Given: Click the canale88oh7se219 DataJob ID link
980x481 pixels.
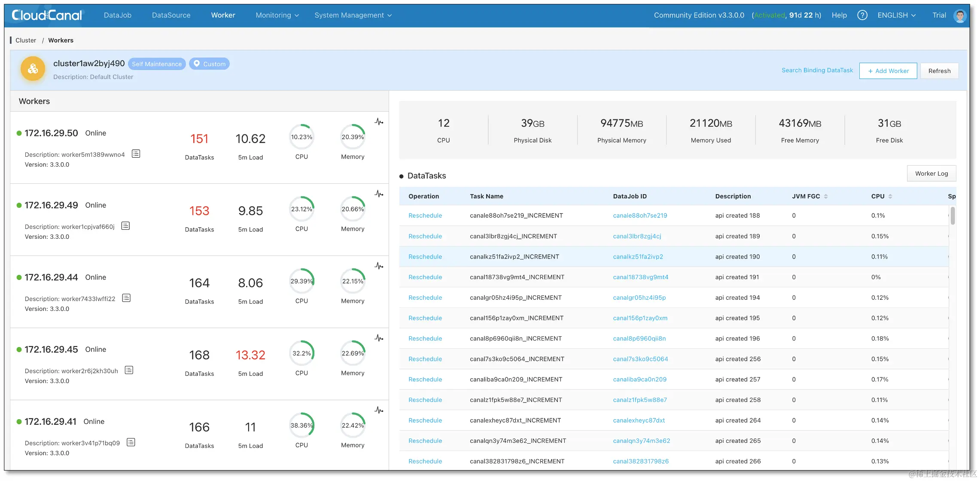Looking at the screenshot, I should pyautogui.click(x=640, y=216).
